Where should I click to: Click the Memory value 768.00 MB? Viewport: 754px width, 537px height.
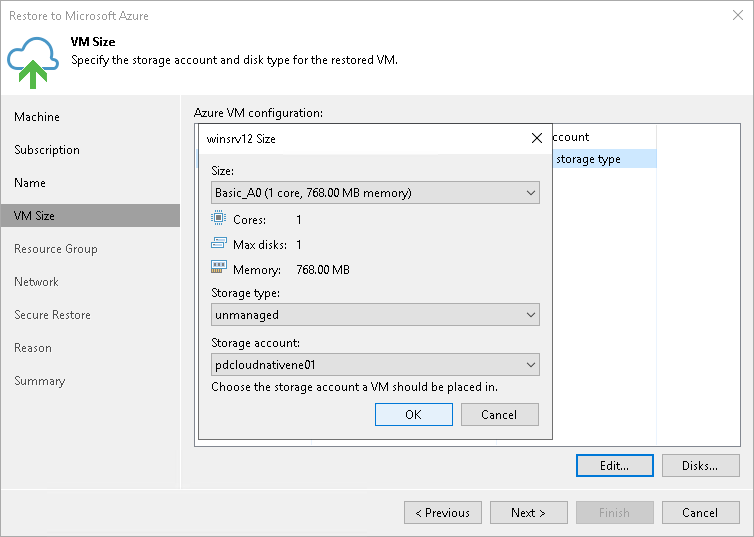click(323, 270)
